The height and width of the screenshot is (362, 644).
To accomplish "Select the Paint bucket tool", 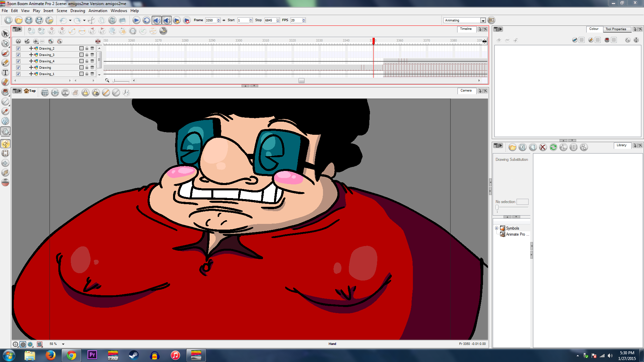I will click(x=5, y=92).
